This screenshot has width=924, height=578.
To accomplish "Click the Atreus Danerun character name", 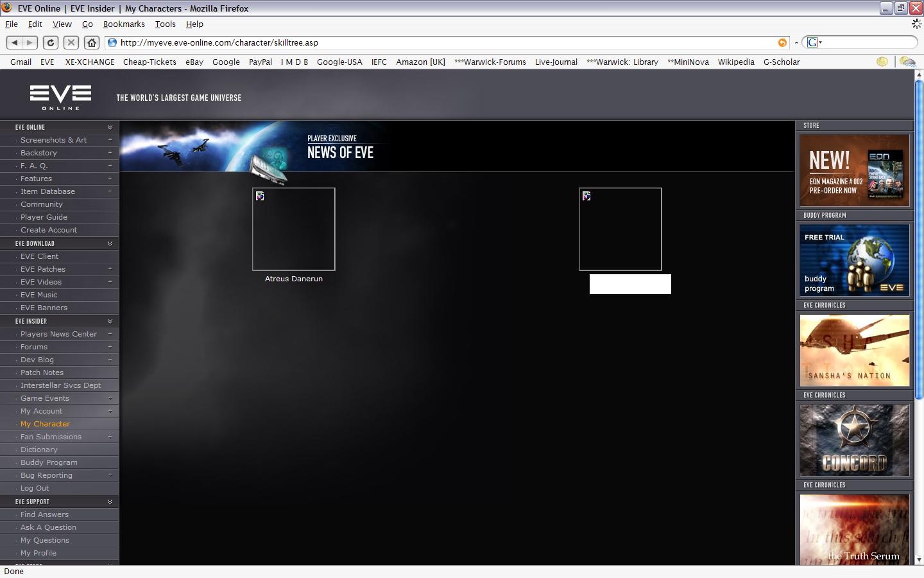I will 294,279.
